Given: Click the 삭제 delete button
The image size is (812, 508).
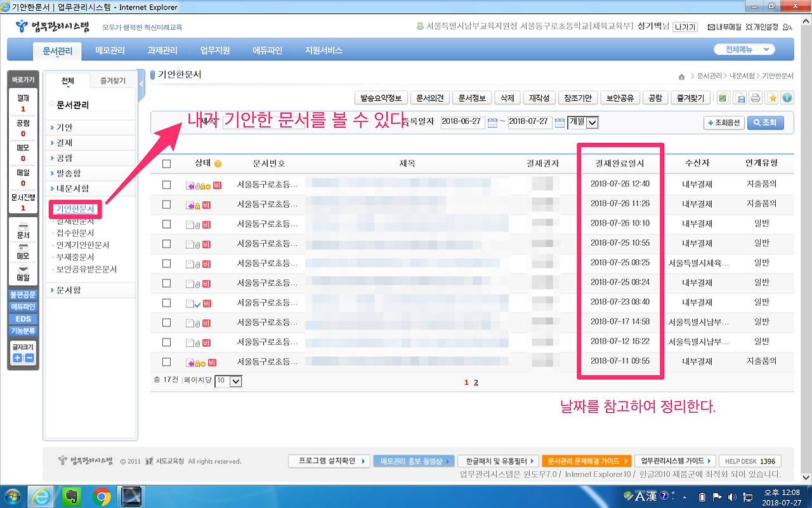Looking at the screenshot, I should point(507,98).
